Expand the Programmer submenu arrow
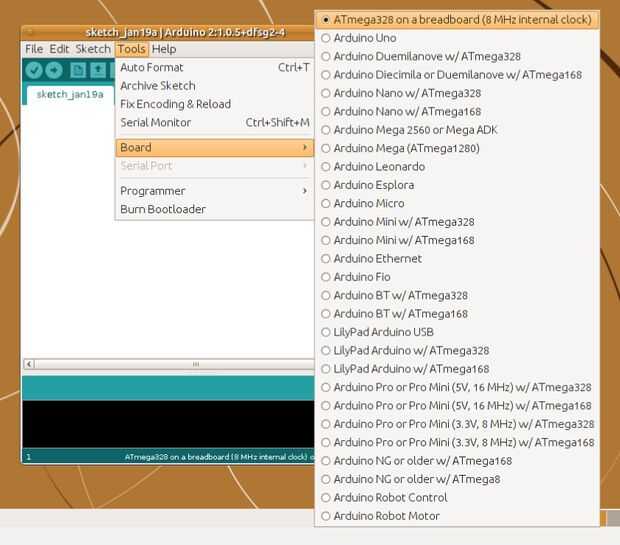Screen dimensions: 620x545 pos(304,191)
